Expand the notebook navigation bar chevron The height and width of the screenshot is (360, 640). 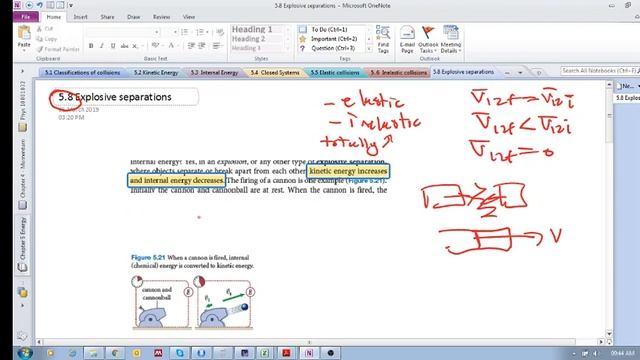click(22, 71)
